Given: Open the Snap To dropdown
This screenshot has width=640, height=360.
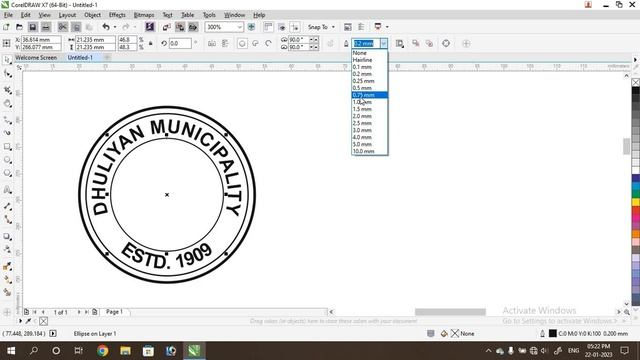Looking at the screenshot, I should [x=321, y=27].
